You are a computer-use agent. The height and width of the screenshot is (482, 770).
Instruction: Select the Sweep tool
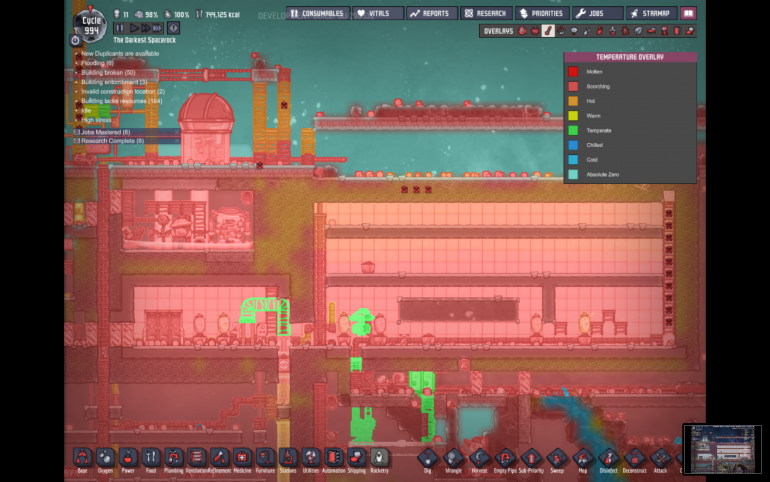[557, 460]
